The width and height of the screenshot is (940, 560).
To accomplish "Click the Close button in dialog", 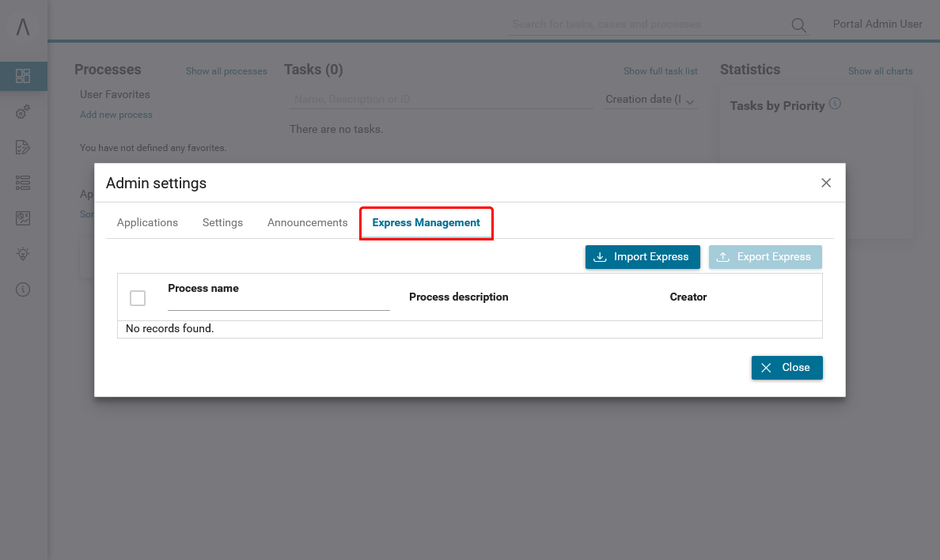I will (x=787, y=368).
